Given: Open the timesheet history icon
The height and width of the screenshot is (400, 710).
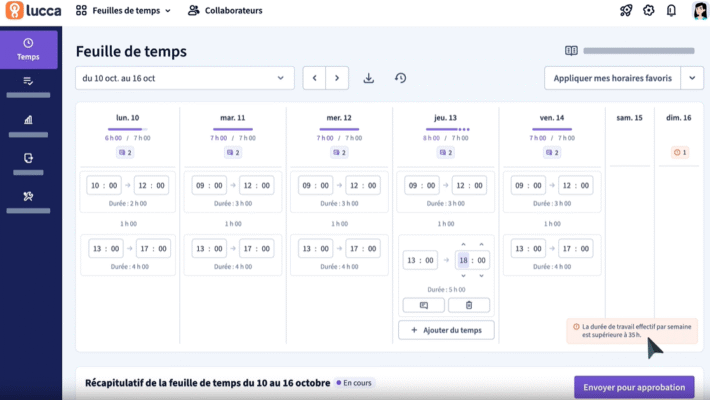Looking at the screenshot, I should click(400, 78).
